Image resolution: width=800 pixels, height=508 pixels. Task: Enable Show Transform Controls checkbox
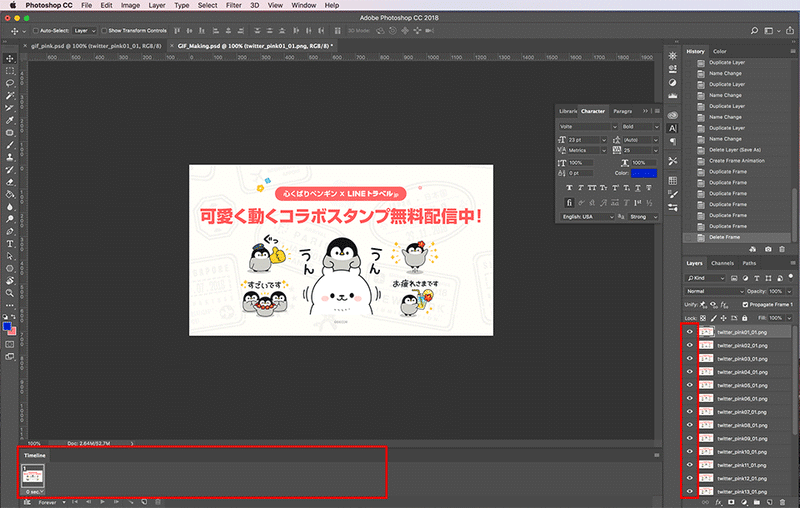(x=104, y=31)
